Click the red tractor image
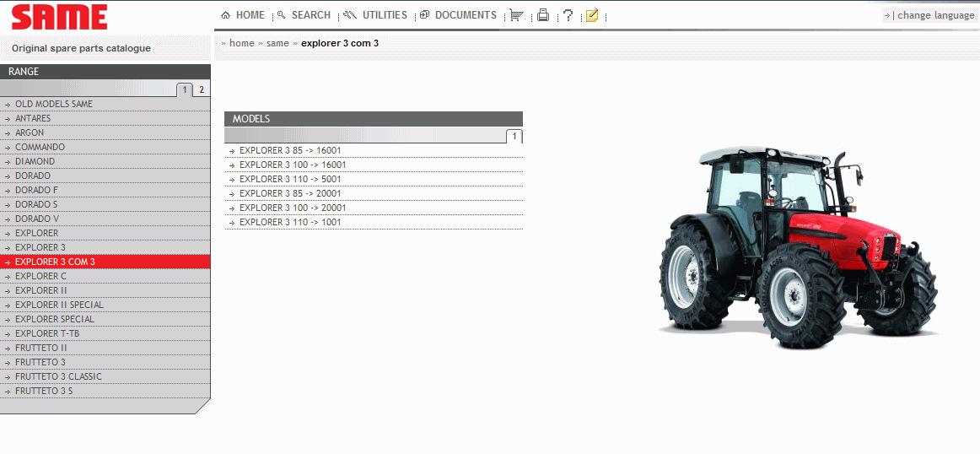This screenshot has height=454, width=980. pyautogui.click(x=798, y=247)
